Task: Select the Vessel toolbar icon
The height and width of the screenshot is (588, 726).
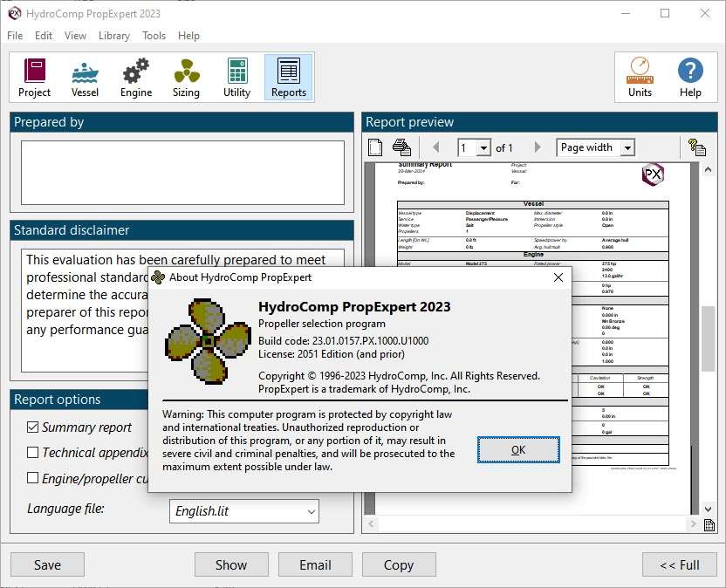Action: (x=85, y=77)
